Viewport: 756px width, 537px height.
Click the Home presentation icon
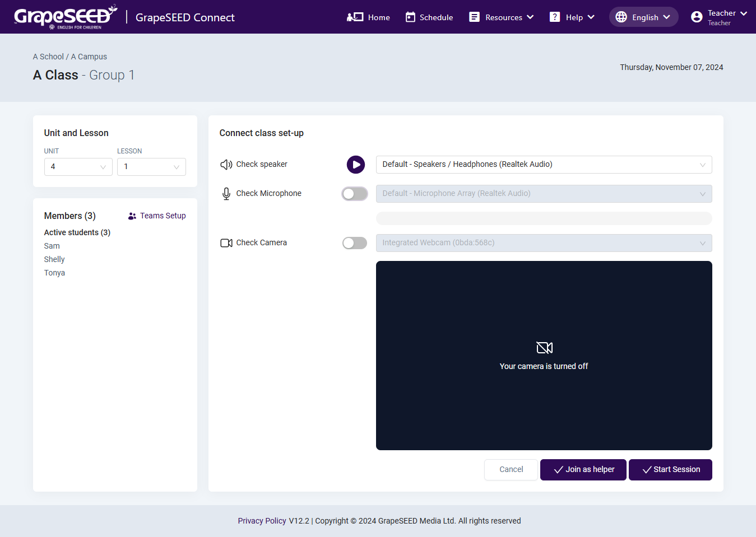click(x=355, y=17)
